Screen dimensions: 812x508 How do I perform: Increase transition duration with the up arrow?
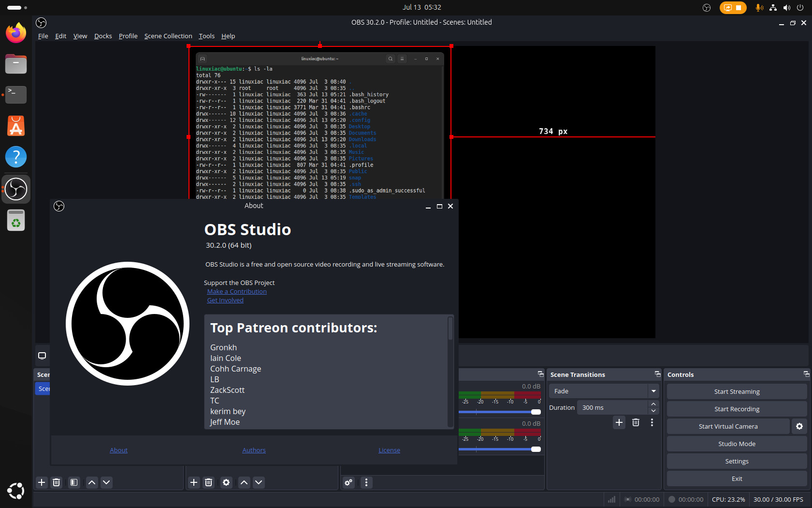point(653,404)
